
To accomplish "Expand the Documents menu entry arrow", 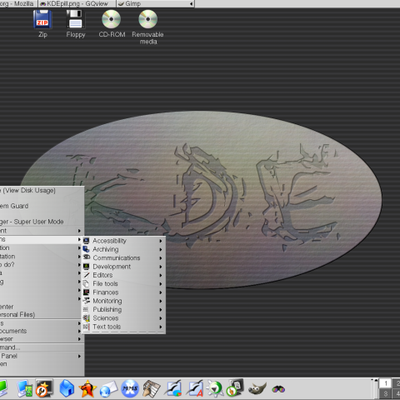I will 79,331.
